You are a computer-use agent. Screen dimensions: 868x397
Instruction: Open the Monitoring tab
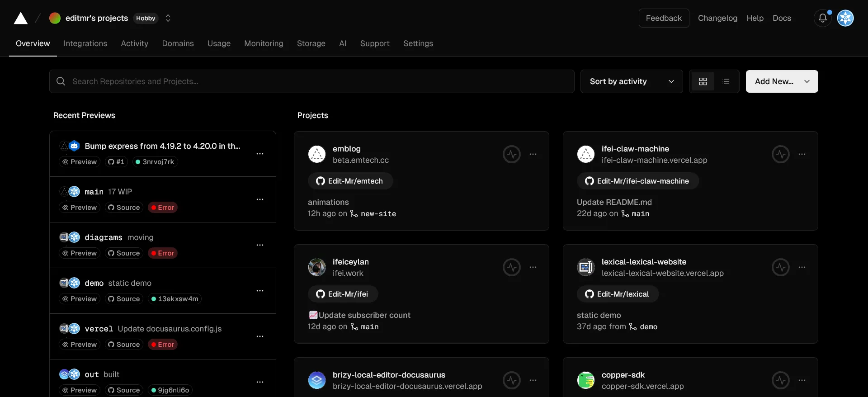tap(264, 43)
